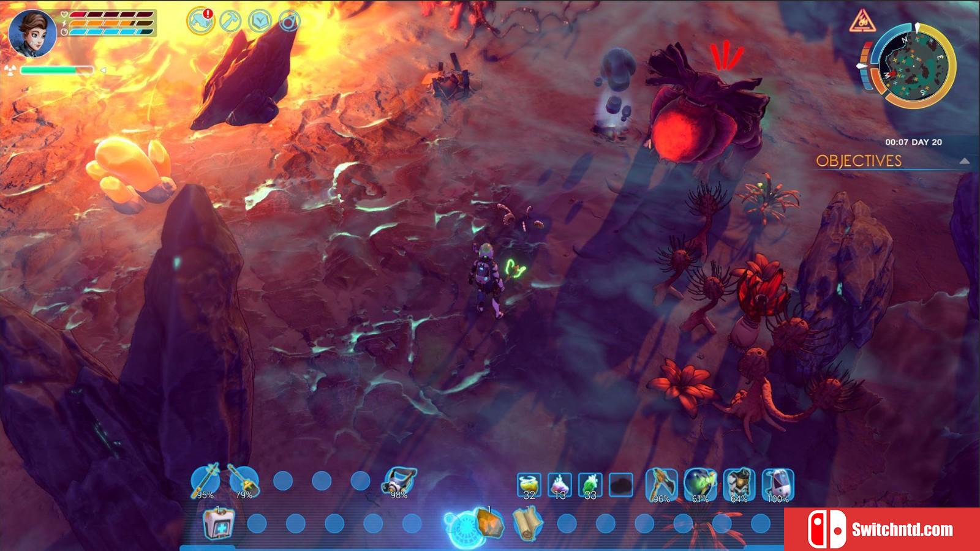Click the 00:07 DAY 20 clock text
The width and height of the screenshot is (980, 551).
pos(913,142)
